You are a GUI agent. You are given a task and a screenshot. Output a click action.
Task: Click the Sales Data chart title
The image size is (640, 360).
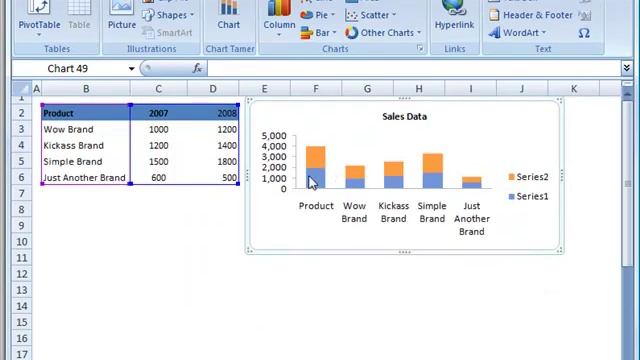[x=404, y=117]
